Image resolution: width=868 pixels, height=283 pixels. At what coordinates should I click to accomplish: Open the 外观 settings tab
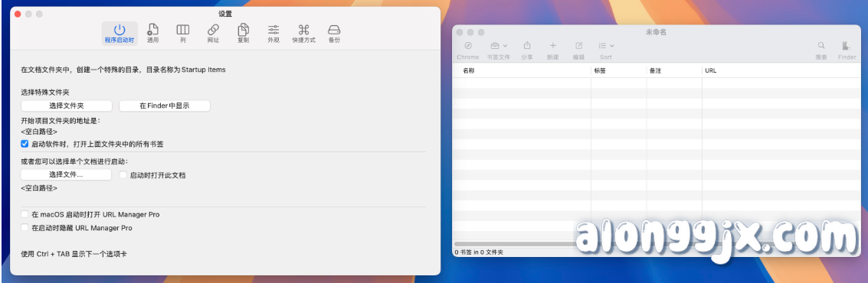(274, 34)
